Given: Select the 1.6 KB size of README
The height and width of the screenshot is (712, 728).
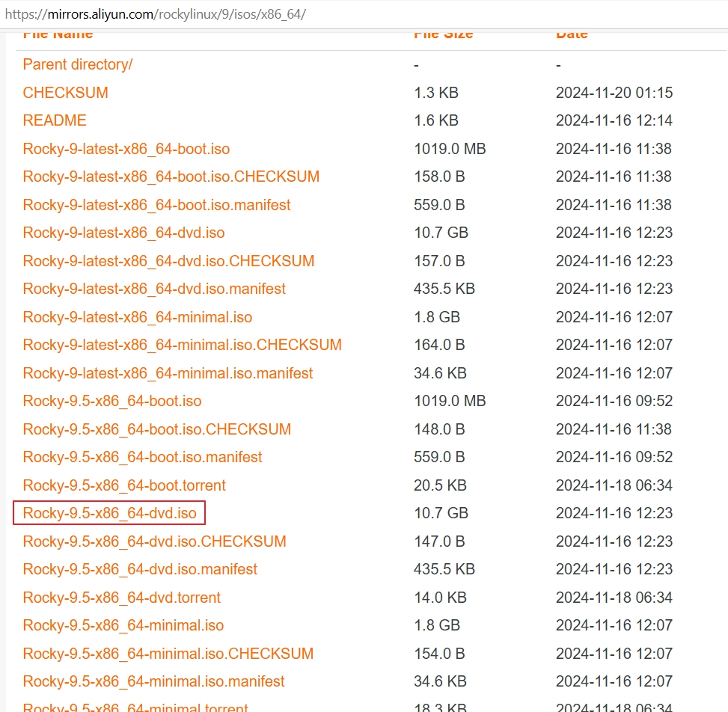Looking at the screenshot, I should coord(436,120).
